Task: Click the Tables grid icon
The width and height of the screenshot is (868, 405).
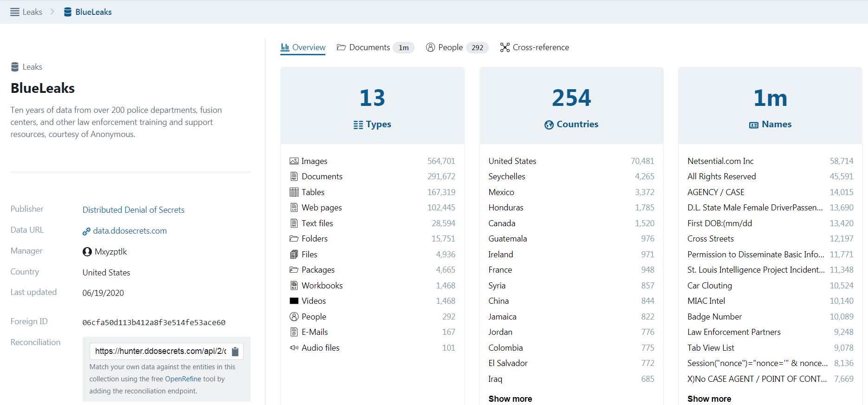Action: coord(294,192)
